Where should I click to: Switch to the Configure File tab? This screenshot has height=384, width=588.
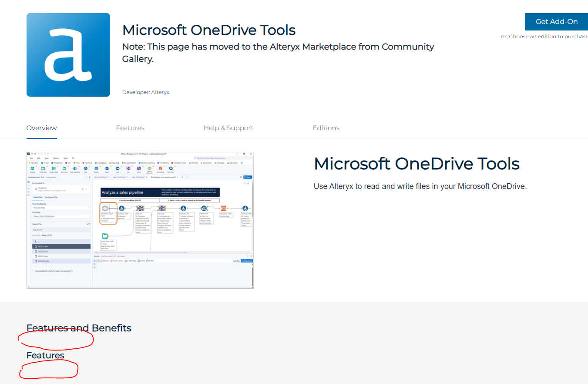point(52,197)
